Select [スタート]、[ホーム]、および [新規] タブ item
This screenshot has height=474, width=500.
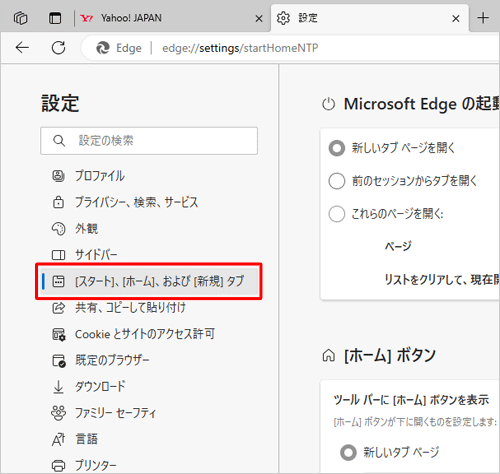tap(149, 281)
